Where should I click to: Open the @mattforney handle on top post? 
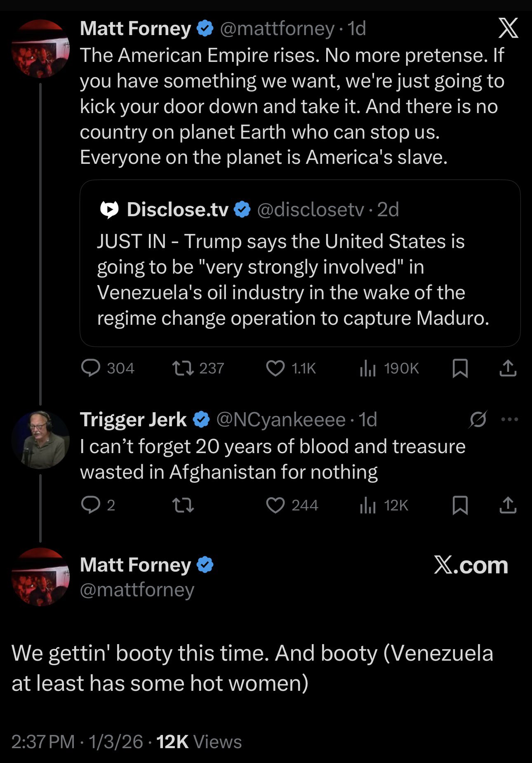[x=277, y=28]
